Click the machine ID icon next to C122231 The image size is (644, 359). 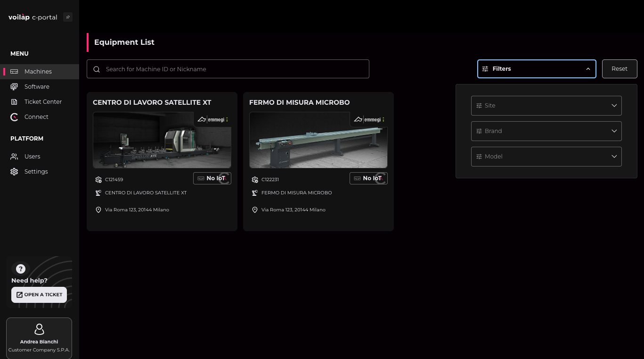point(254,180)
